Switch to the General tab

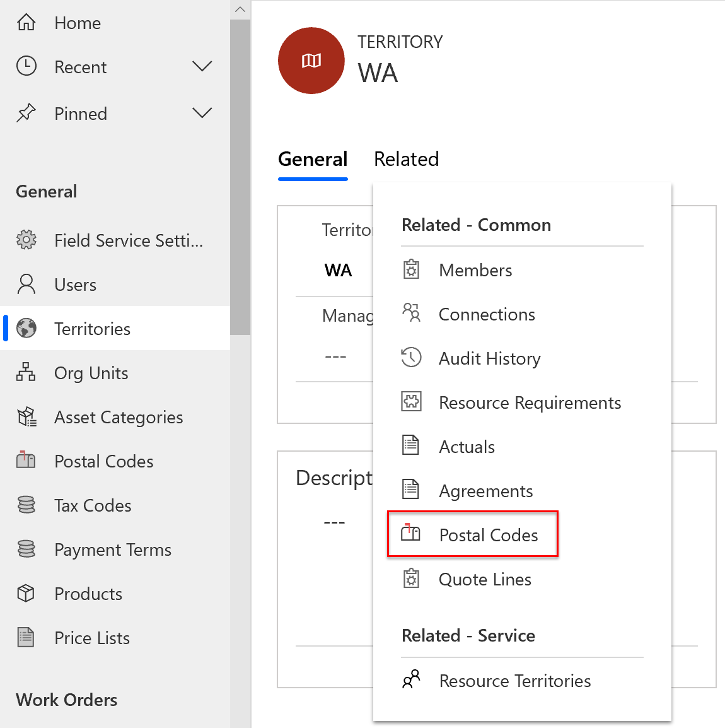click(x=313, y=159)
